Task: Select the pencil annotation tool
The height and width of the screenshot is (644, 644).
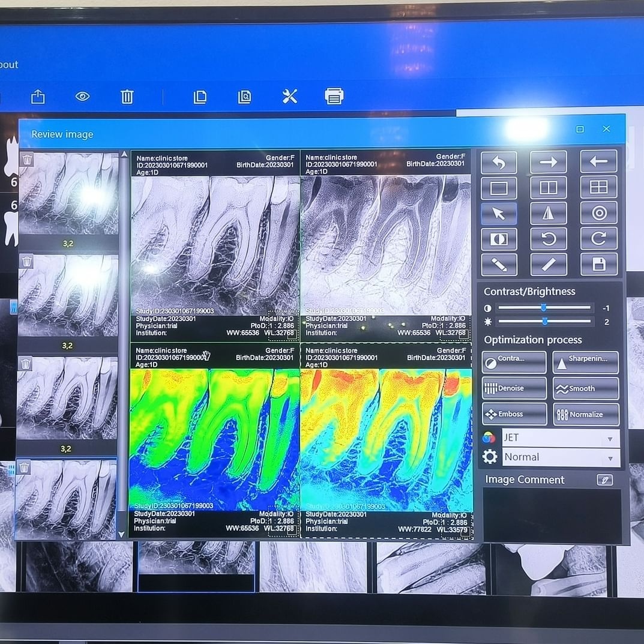Action: pyautogui.click(x=499, y=265)
